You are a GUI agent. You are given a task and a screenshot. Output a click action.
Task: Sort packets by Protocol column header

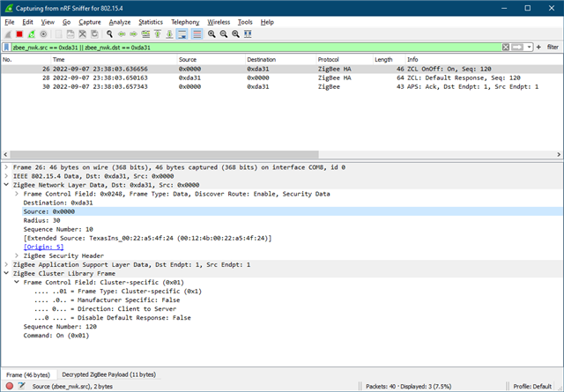pos(344,59)
